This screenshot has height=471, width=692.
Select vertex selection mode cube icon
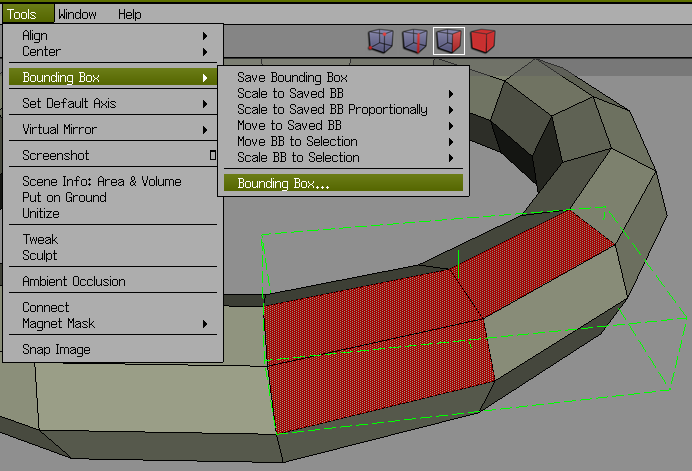tap(380, 41)
